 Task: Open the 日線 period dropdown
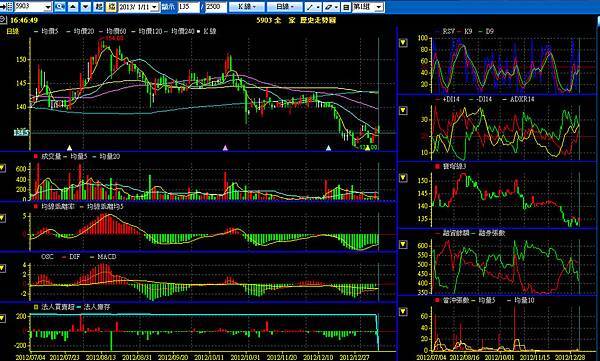(285, 7)
